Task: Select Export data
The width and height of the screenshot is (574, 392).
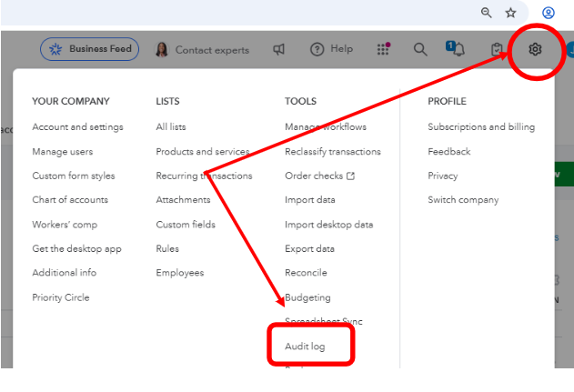Action: (309, 249)
